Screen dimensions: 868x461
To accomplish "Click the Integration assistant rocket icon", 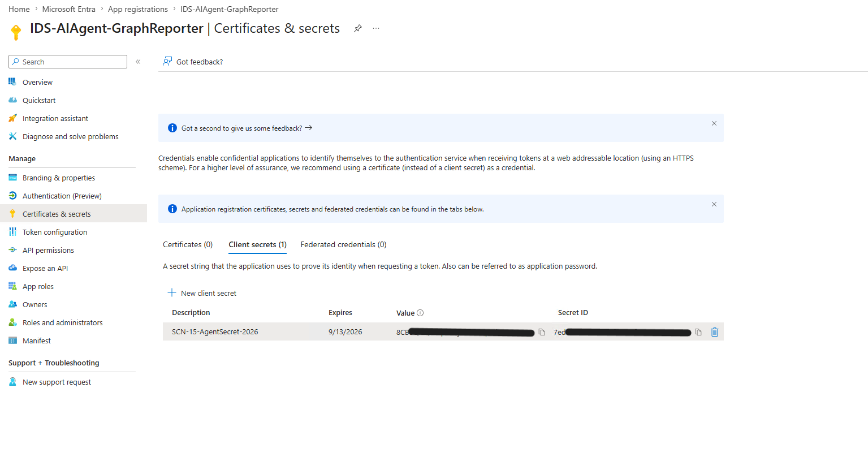I will (x=12, y=118).
